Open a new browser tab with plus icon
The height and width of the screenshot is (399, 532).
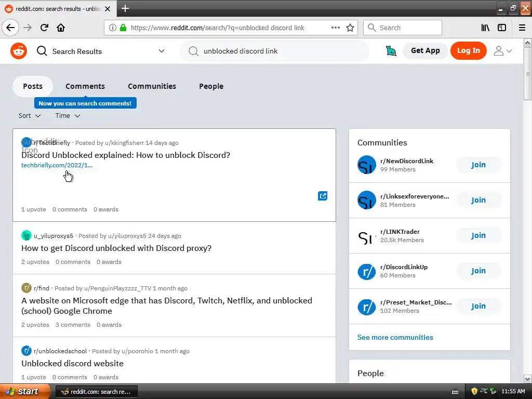point(125,8)
